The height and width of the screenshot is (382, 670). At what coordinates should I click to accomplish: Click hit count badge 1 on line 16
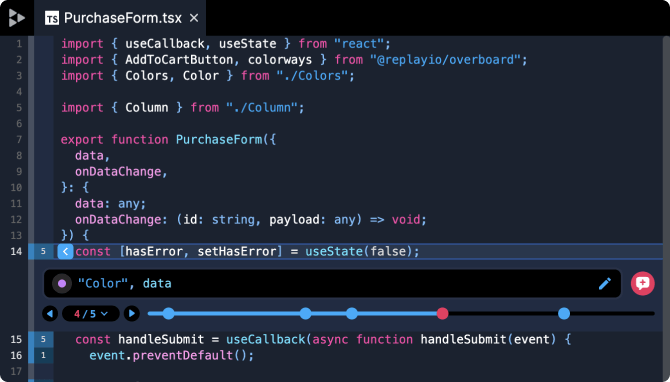click(x=43, y=355)
